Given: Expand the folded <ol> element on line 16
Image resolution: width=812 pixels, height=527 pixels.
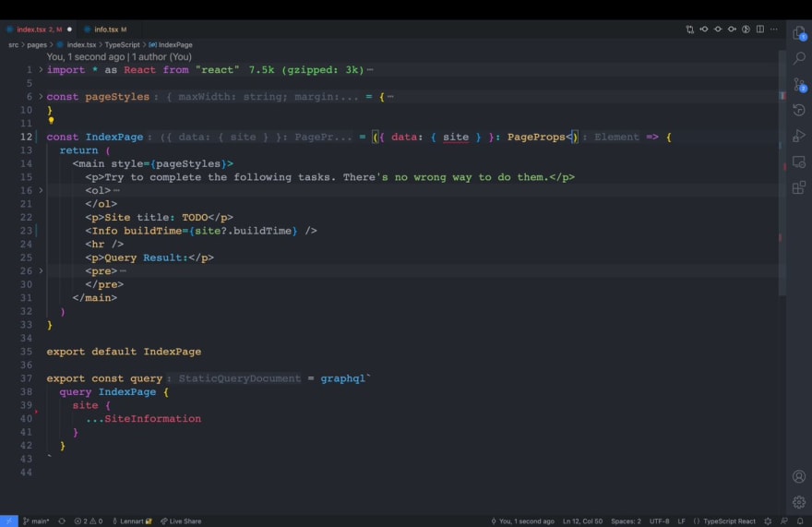Looking at the screenshot, I should point(41,190).
